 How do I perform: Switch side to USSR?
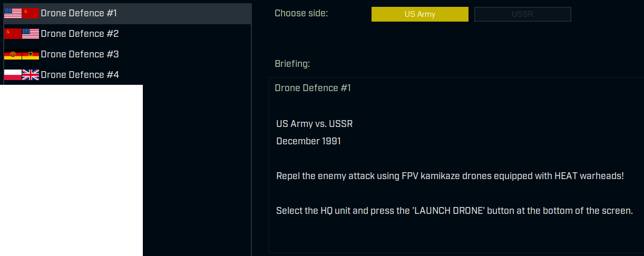coord(522,14)
